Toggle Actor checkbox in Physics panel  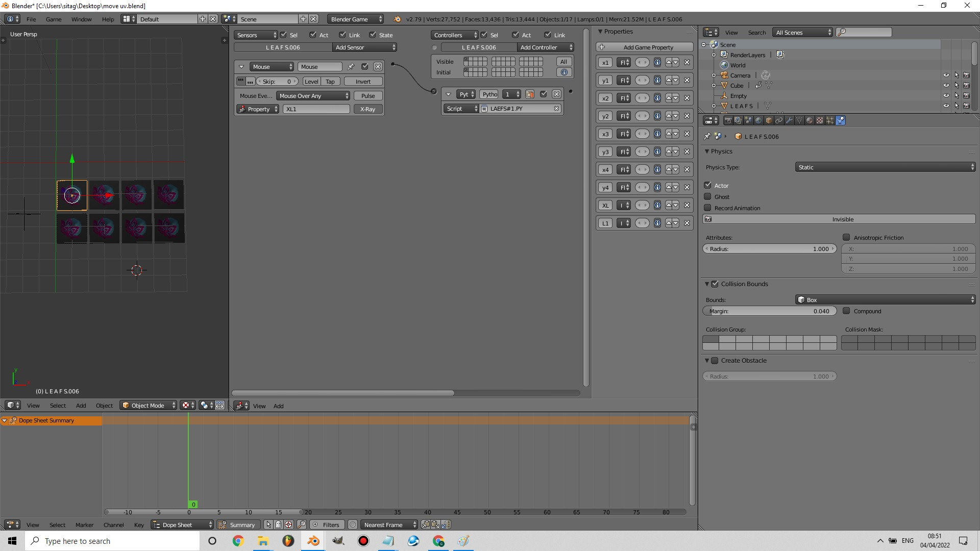point(708,185)
